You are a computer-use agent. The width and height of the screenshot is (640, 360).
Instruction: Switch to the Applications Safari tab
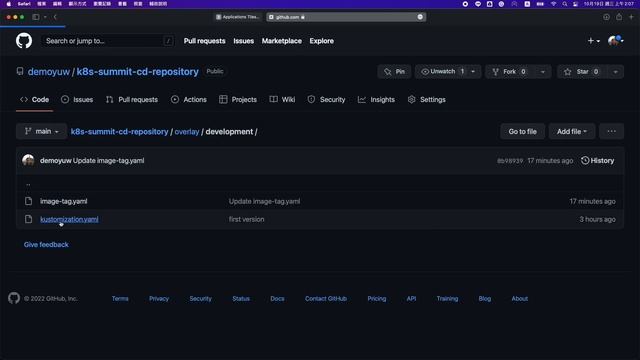click(x=238, y=17)
